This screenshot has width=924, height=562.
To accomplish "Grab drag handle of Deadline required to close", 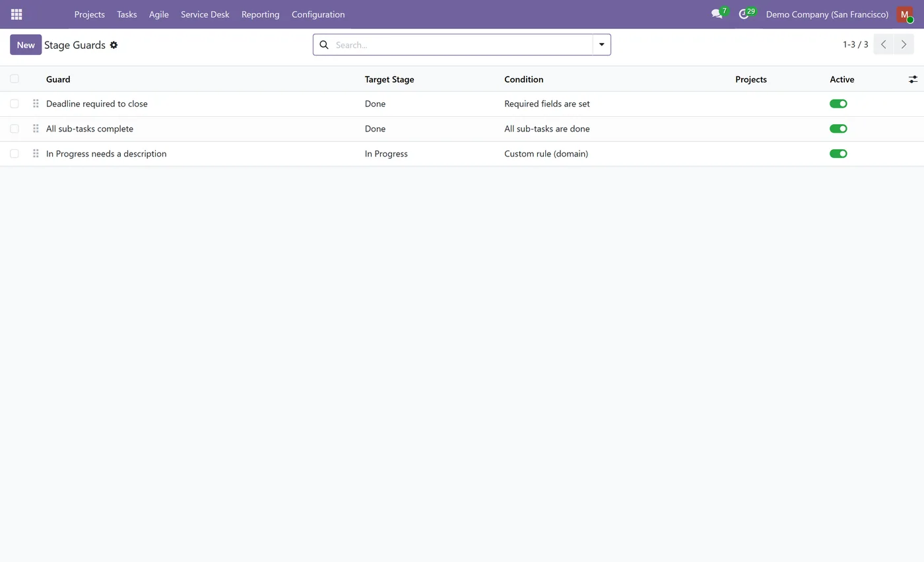I will point(36,104).
